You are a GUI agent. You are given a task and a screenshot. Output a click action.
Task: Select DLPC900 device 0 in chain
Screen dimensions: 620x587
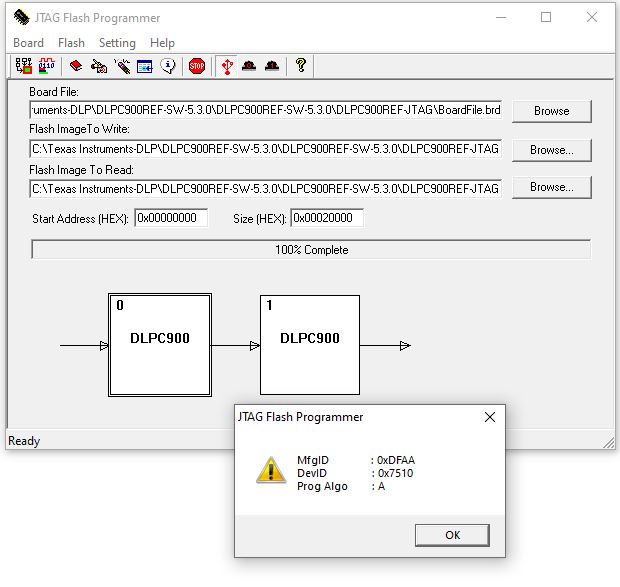coord(160,345)
